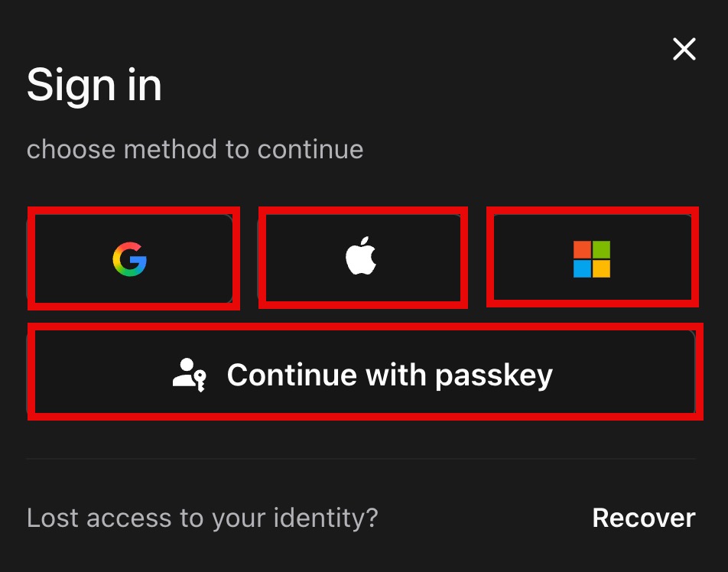Viewport: 728px width, 572px height.
Task: Open the Recover identity link
Action: point(643,518)
